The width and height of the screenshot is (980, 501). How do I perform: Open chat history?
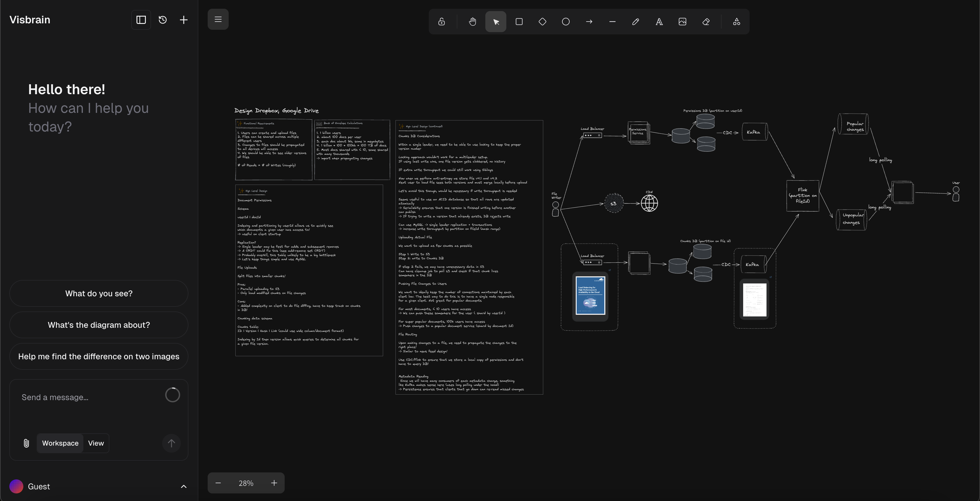[162, 20]
